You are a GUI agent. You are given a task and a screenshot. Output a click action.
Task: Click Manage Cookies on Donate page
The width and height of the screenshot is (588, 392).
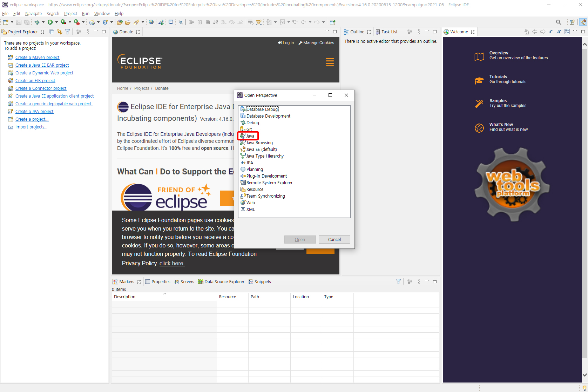(316, 42)
